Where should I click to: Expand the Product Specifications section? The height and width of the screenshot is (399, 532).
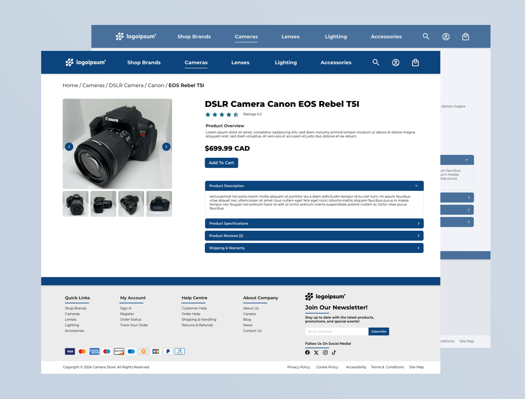tap(314, 223)
